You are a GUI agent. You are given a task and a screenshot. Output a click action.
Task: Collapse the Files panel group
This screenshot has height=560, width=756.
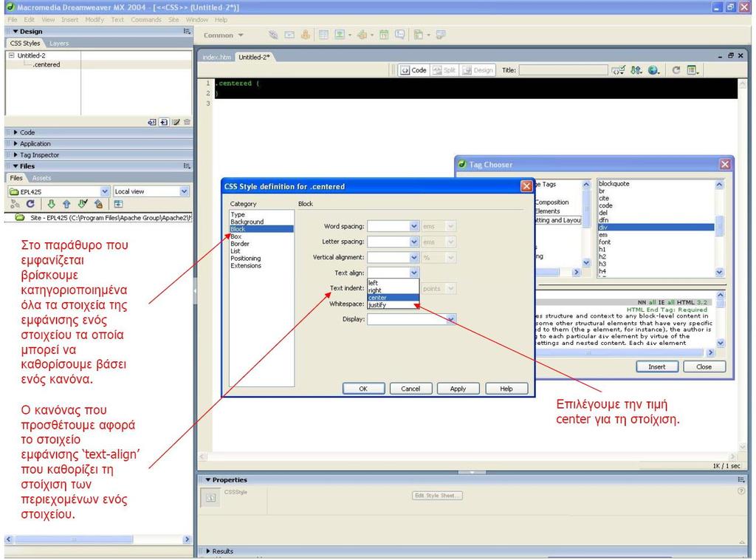[x=16, y=166]
